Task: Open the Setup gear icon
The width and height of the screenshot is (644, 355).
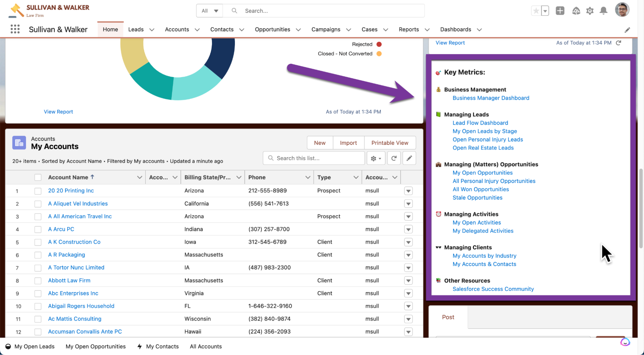Action: 590,11
